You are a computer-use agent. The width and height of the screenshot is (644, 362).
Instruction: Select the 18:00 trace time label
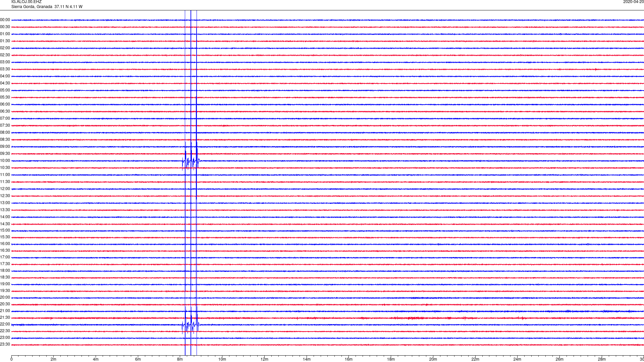pos(5,271)
